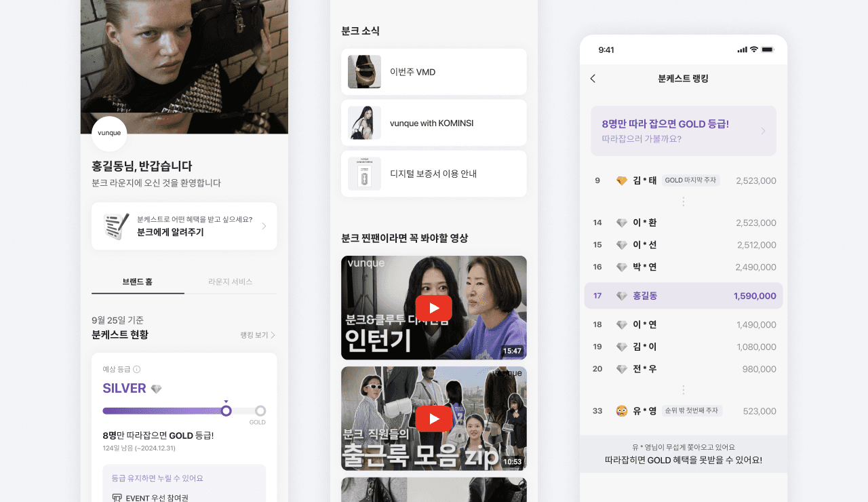Click the purple progress bar handle

[226, 410]
